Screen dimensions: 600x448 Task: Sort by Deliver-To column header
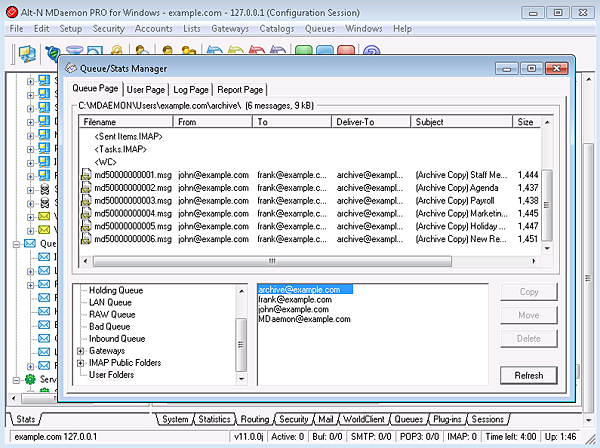pos(371,122)
